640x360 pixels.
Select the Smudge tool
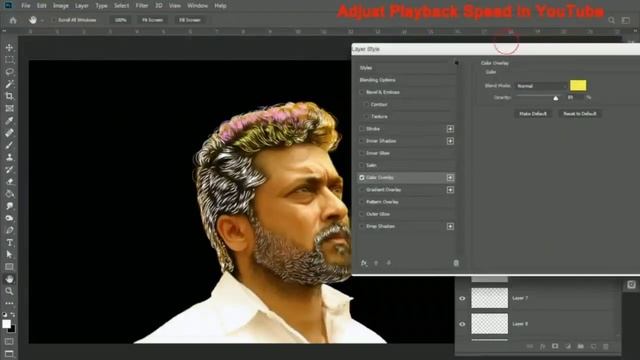(x=9, y=206)
